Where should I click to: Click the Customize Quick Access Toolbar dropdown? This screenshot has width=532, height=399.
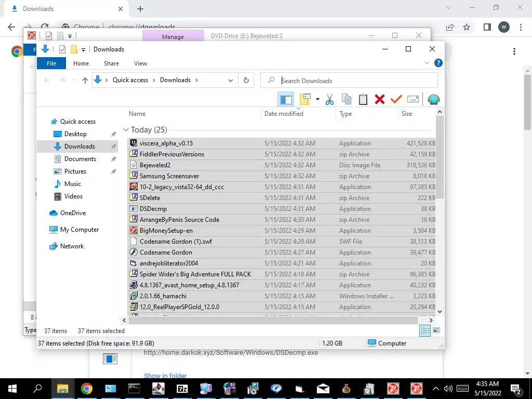tap(83, 50)
